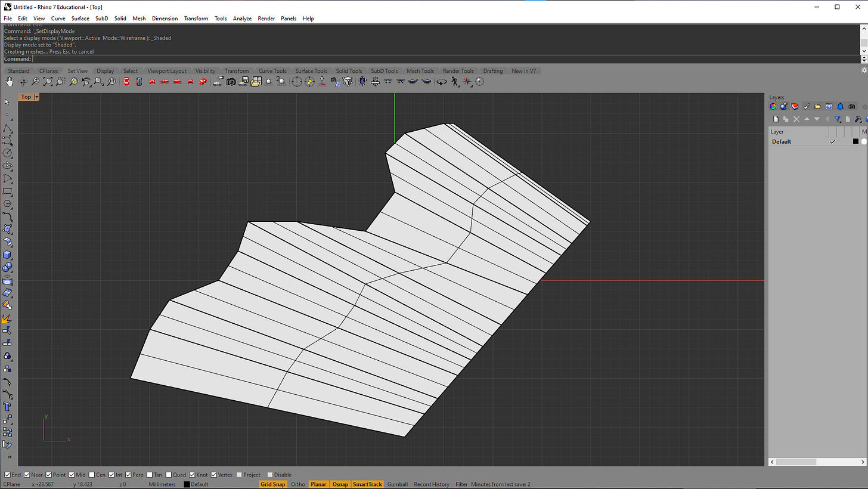Screen dimensions: 868x489
Task: Open the color wheel panel tab
Action: [773, 107]
